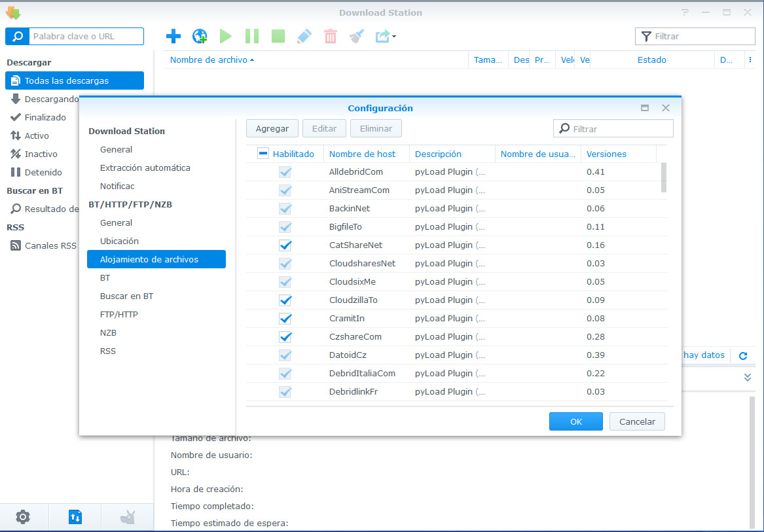The width and height of the screenshot is (764, 532).
Task: Click the help question mark in title bar
Action: [685, 12]
